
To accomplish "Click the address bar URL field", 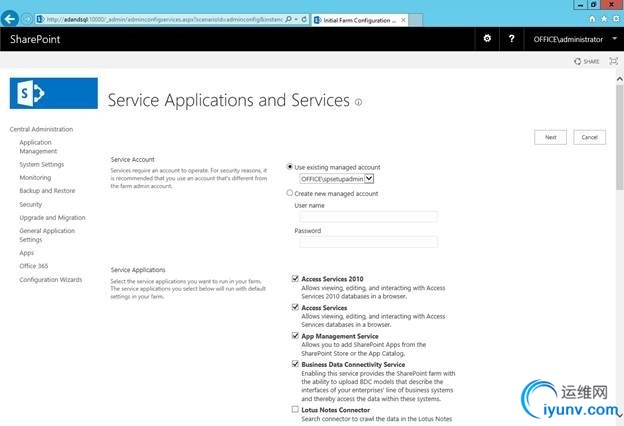I will pos(164,19).
